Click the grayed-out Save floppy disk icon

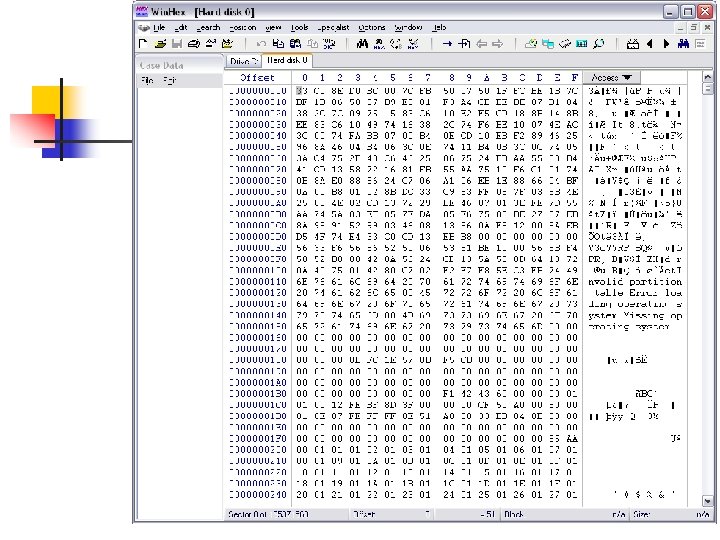tap(177, 44)
